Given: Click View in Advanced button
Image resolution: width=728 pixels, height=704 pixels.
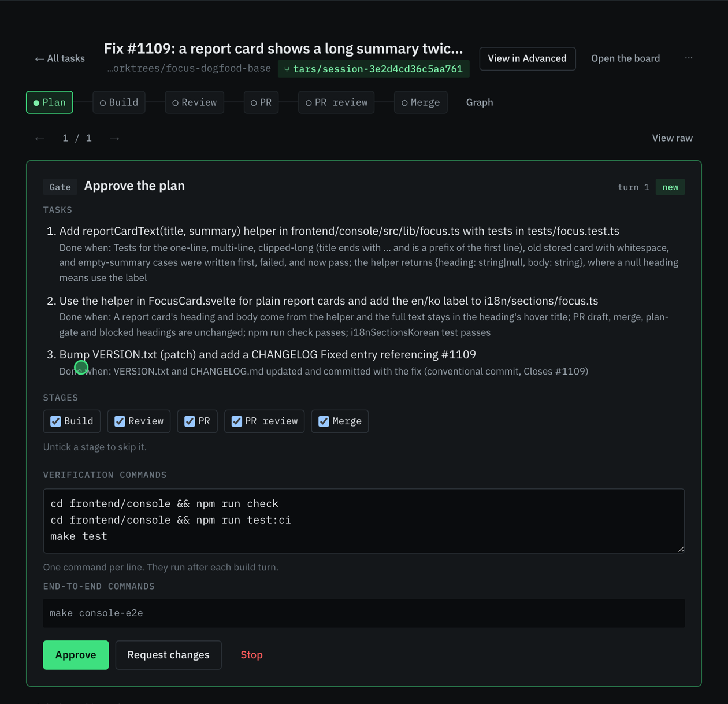Looking at the screenshot, I should [x=528, y=58].
